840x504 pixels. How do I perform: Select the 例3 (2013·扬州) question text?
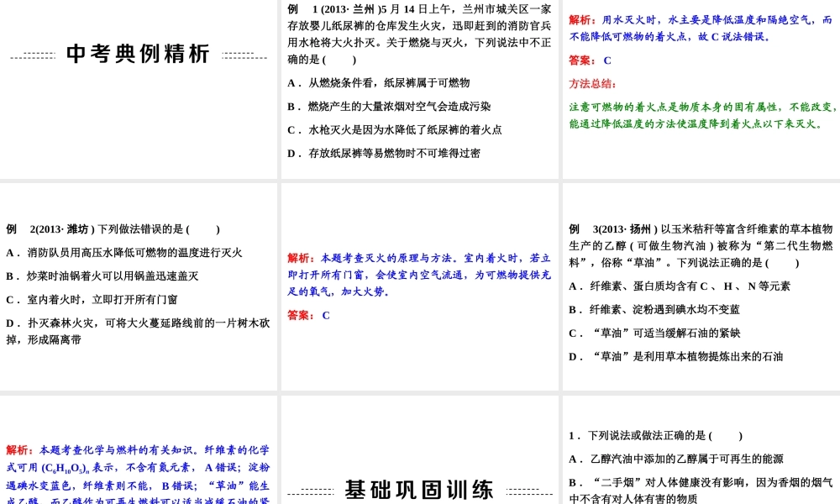pyautogui.click(x=701, y=246)
